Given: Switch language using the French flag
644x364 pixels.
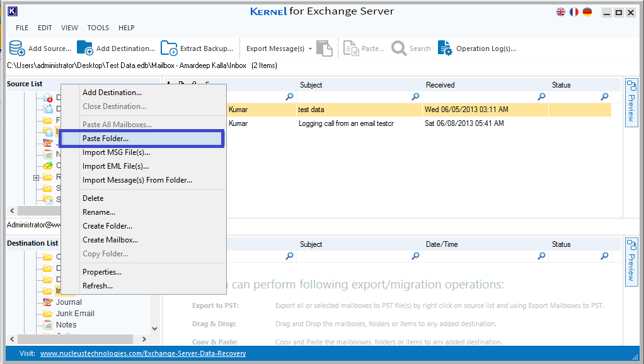Looking at the screenshot, I should point(574,12).
